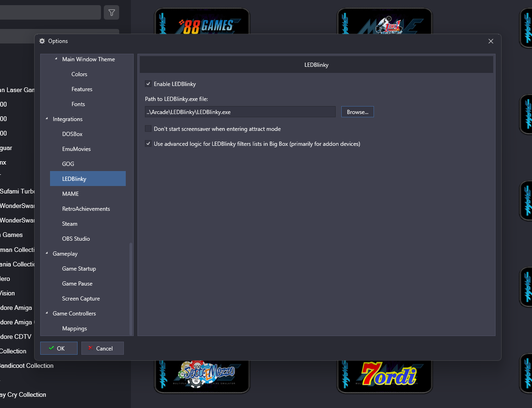Confirm options with the OK button

tap(59, 348)
